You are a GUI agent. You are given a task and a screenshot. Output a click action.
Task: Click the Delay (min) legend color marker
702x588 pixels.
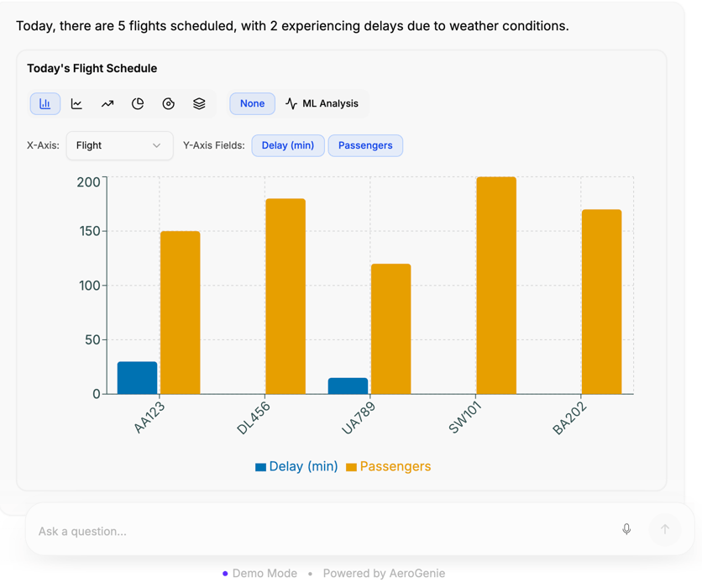[x=259, y=466]
